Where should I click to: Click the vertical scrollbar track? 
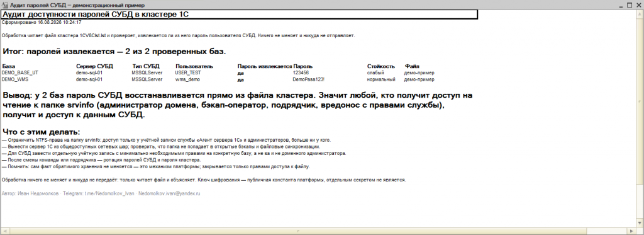point(640,118)
